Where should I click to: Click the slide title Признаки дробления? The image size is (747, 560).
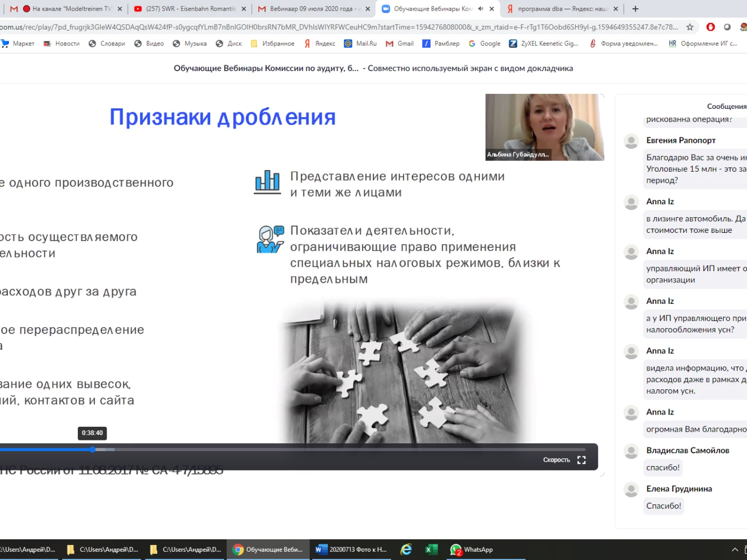(x=223, y=117)
